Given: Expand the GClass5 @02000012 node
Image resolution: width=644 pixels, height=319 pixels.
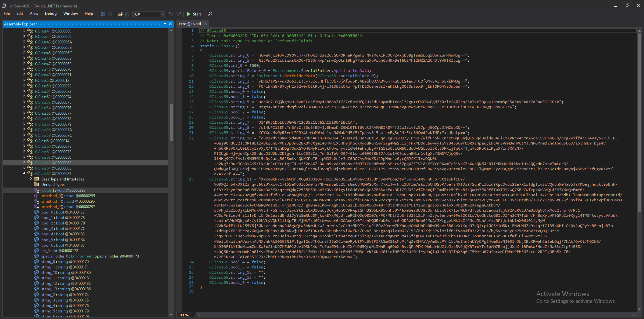Looking at the screenshot, I should pos(24,80).
